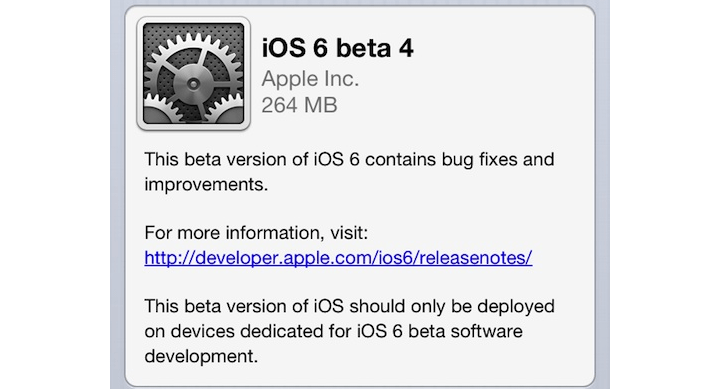Select the "iOS 6 beta 4" title
Screen dimensions: 710x389
[338, 48]
